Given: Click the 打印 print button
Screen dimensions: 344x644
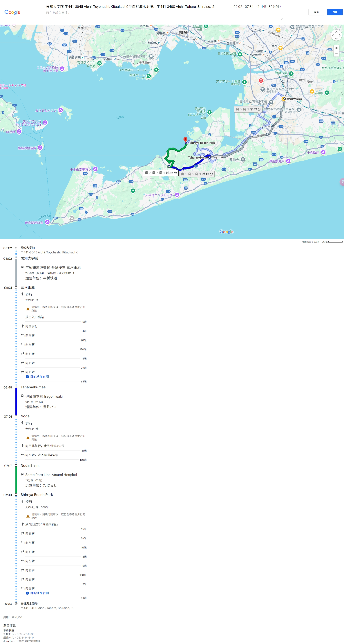Looking at the screenshot, I should (335, 12).
